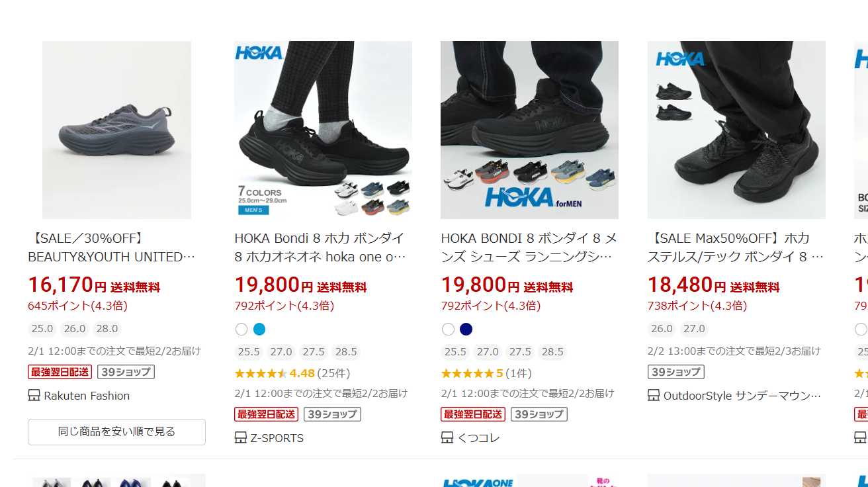868x487 pixels.
Task: Click shop icon beside くつコレ
Action: click(x=447, y=438)
